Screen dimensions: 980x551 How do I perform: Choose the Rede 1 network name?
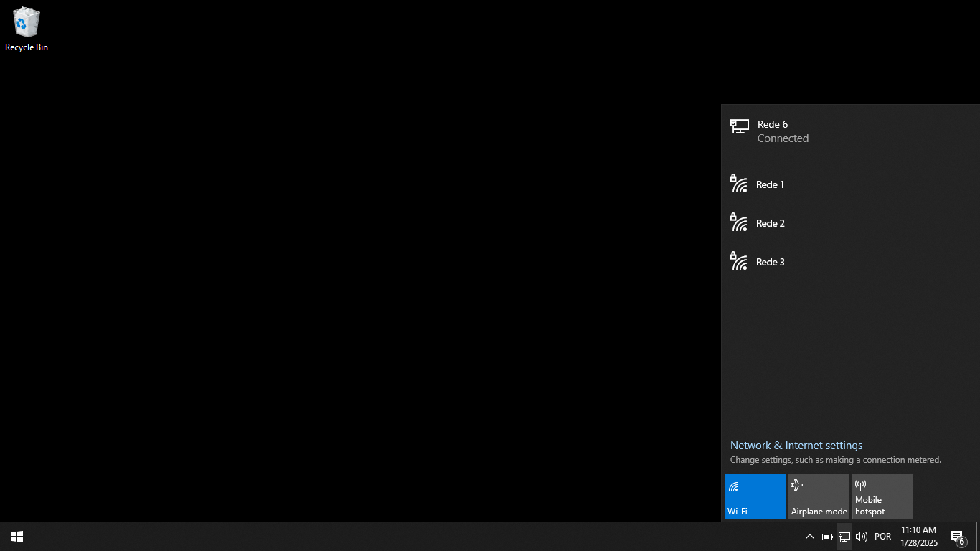[770, 184]
